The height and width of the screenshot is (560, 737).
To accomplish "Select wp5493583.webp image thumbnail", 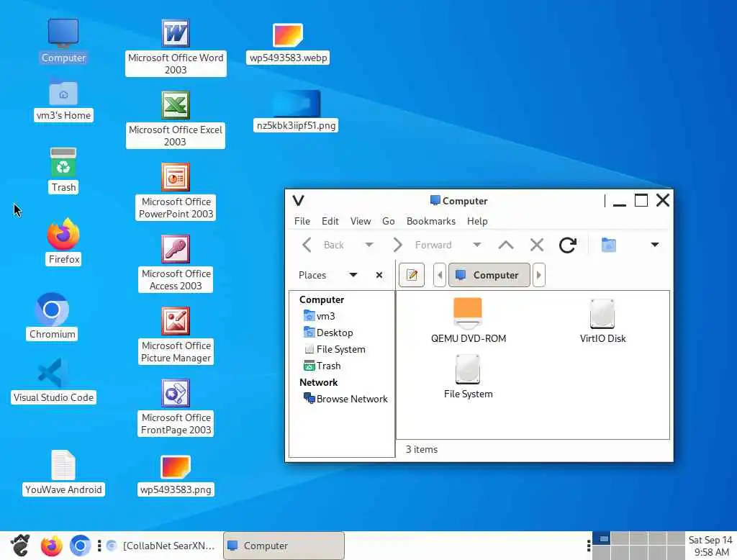I will click(288, 43).
